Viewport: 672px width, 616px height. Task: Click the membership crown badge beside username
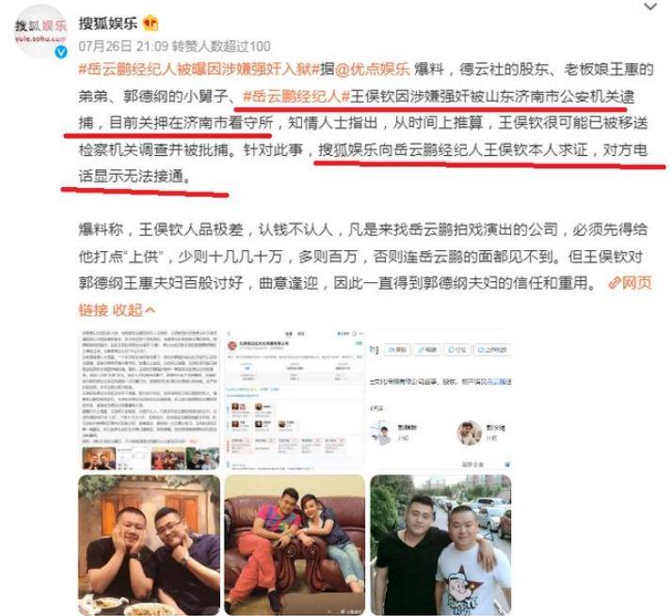tap(150, 24)
